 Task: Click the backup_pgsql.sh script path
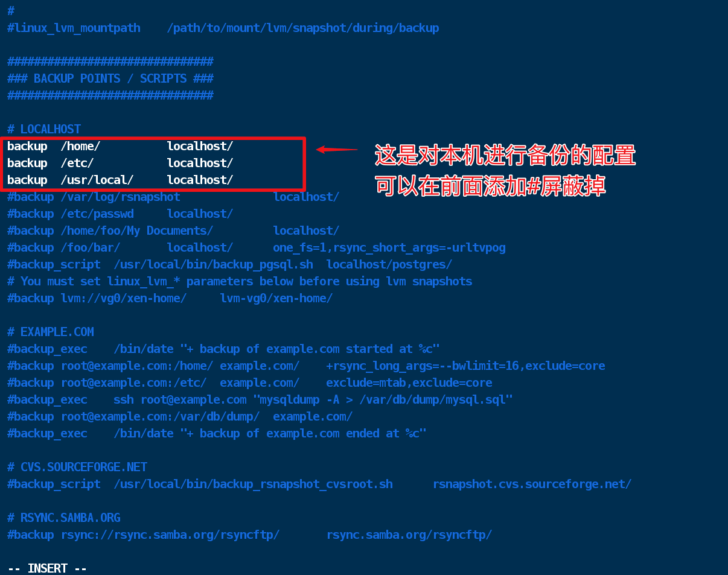[214, 264]
